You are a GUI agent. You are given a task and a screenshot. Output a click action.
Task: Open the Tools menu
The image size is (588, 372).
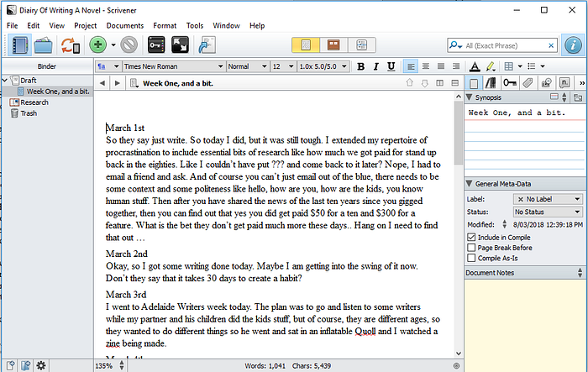coord(195,25)
